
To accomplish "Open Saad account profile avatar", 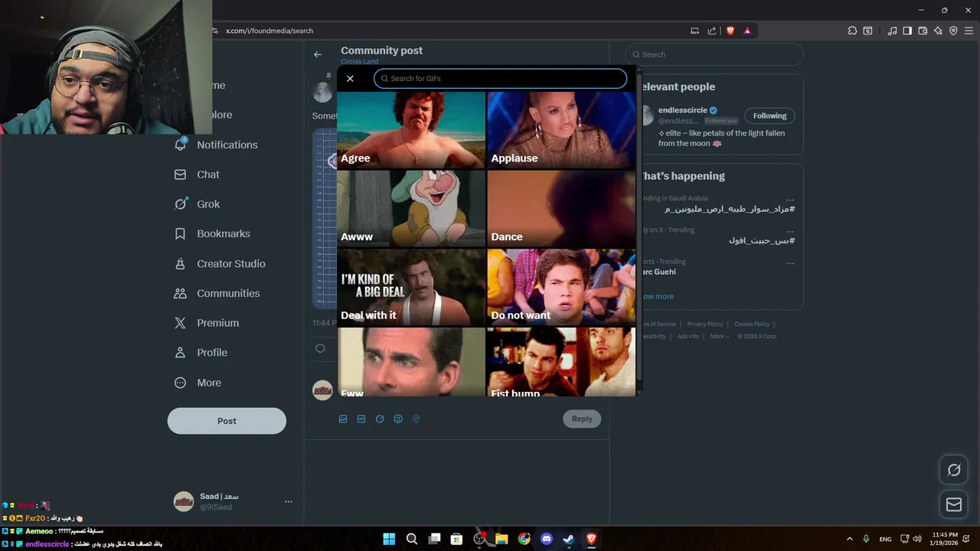I will (x=184, y=502).
